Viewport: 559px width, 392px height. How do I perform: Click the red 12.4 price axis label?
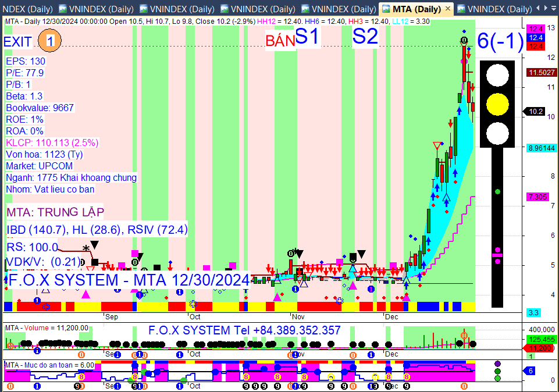(x=536, y=46)
